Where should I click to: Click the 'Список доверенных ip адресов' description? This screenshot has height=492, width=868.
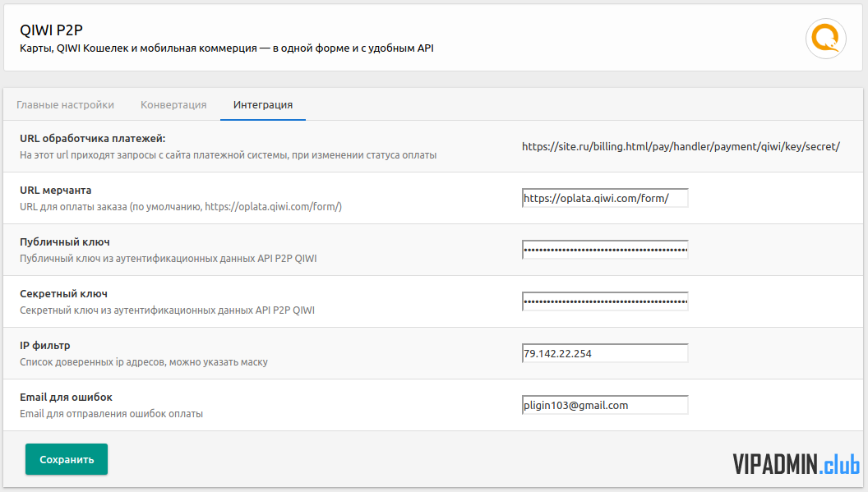[144, 362]
